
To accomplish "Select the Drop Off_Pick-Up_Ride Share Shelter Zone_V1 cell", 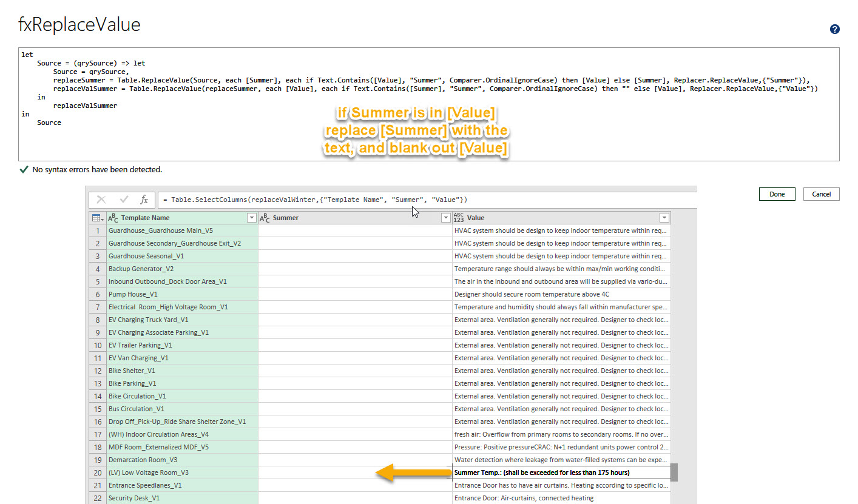I will [x=182, y=422].
